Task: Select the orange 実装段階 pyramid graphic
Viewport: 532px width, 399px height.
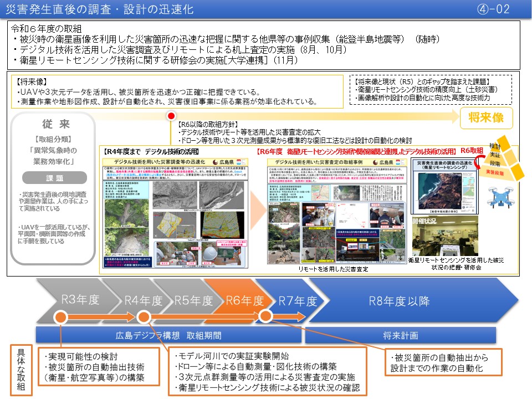Action: coord(495,172)
